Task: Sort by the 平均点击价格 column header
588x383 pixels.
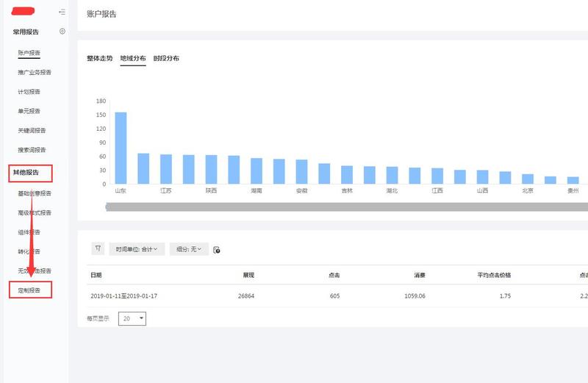Action: (x=494, y=275)
